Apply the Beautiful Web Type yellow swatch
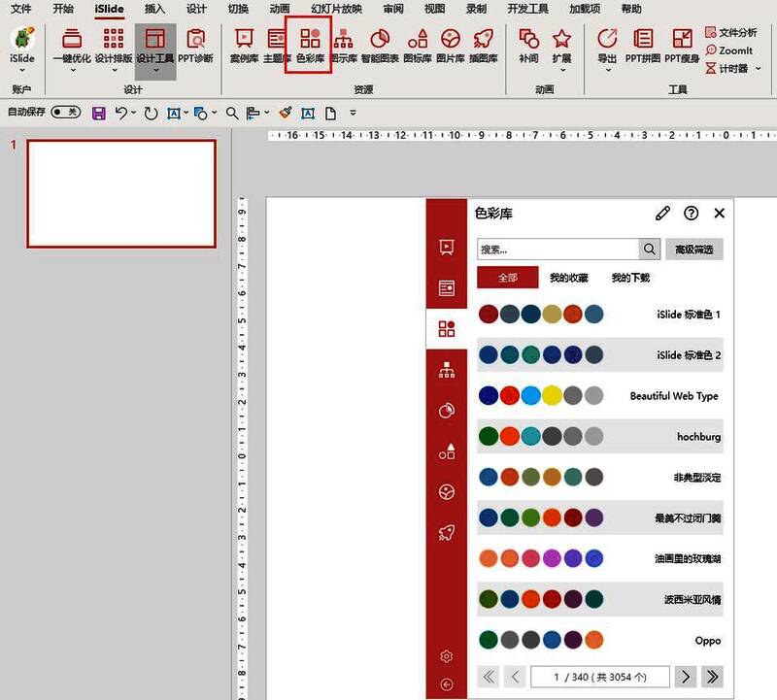The image size is (777, 700). 552,396
